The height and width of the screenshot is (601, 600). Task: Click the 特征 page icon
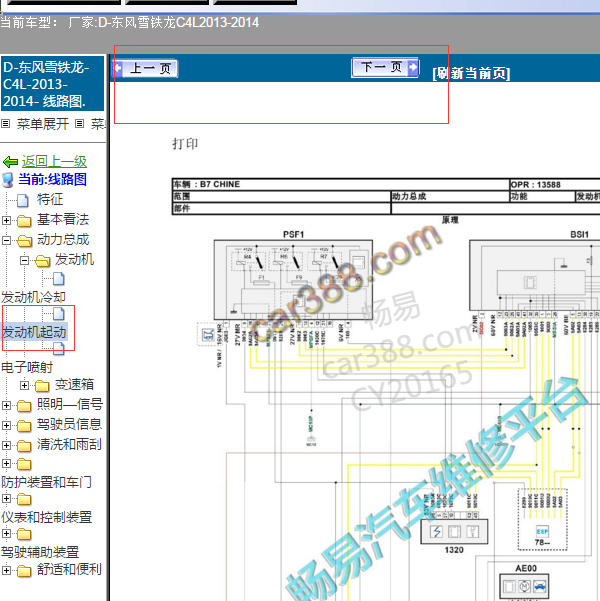click(x=23, y=200)
